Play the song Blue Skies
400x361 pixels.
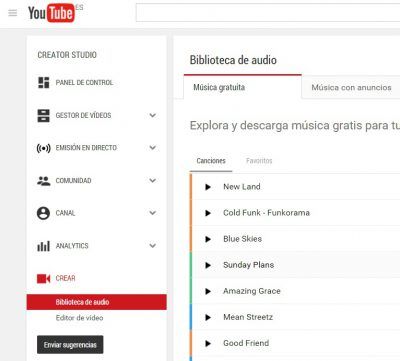pyautogui.click(x=208, y=239)
